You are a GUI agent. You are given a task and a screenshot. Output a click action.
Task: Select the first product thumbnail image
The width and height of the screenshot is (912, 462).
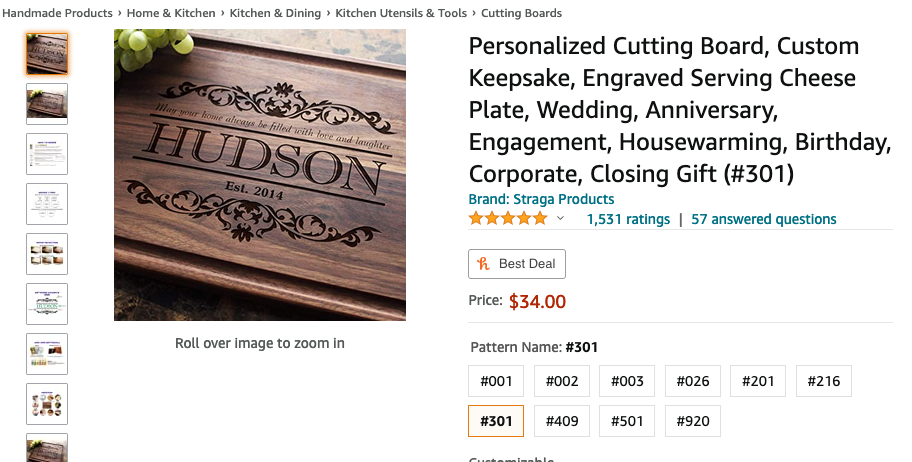coord(47,54)
